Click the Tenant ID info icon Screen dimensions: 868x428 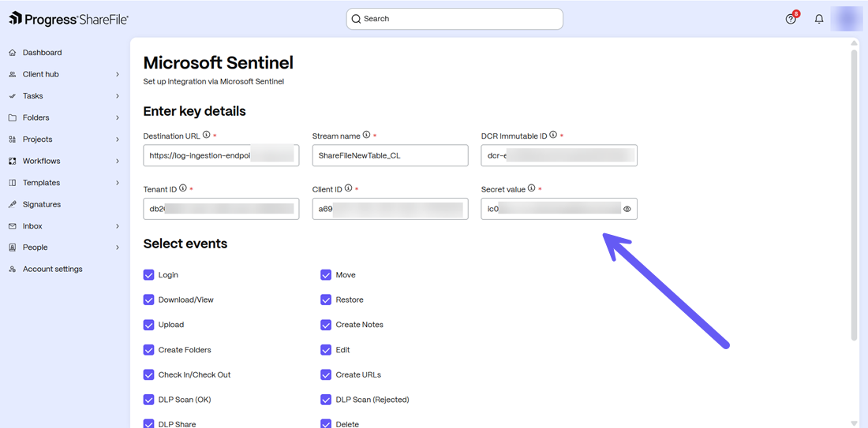[x=183, y=188]
